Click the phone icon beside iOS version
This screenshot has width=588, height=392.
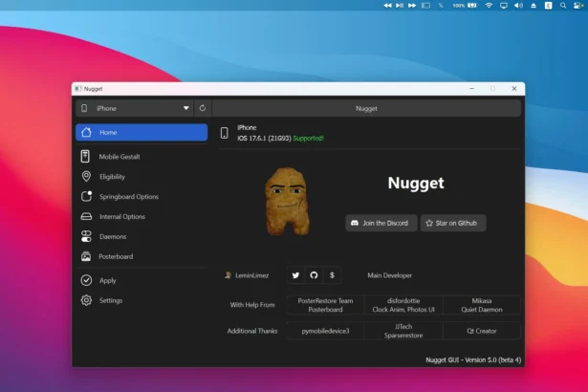[x=225, y=133]
